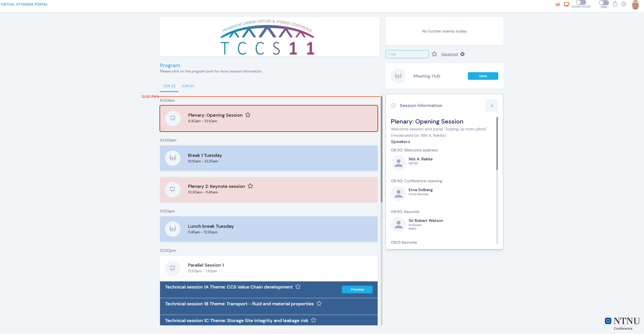Switch to the JUN 23 tab

pyautogui.click(x=188, y=86)
